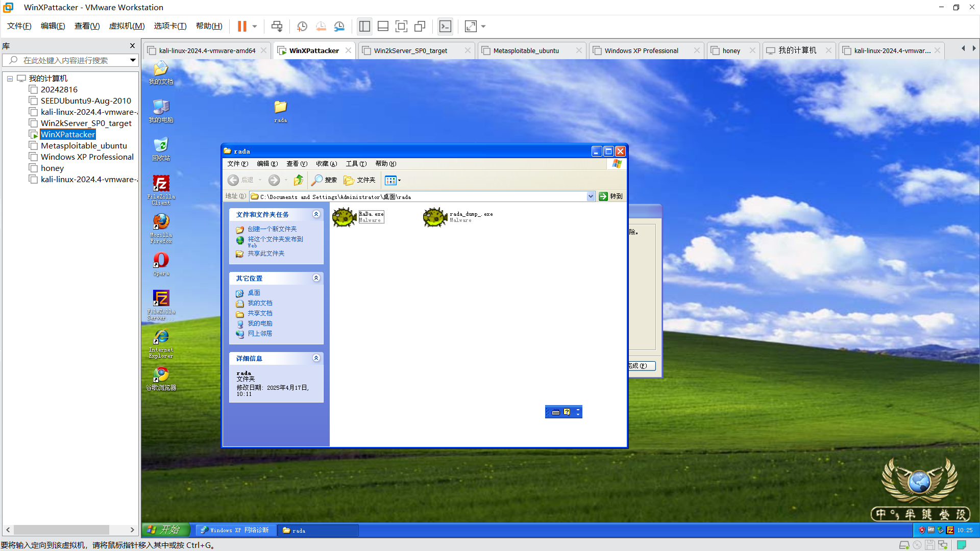Click the VMware pause VM icon
980x551 pixels.
[x=242, y=27]
